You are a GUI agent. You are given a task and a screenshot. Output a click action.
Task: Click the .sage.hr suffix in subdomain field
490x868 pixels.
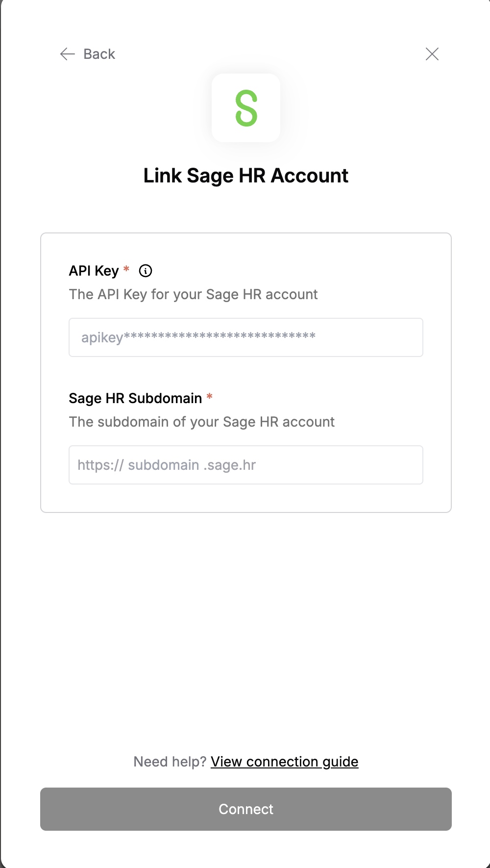point(230,465)
